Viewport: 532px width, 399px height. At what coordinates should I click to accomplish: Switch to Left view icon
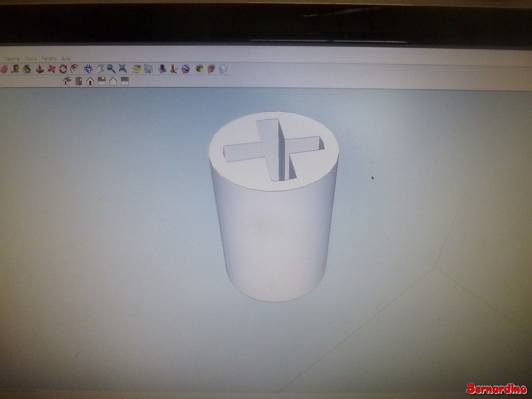tap(125, 81)
